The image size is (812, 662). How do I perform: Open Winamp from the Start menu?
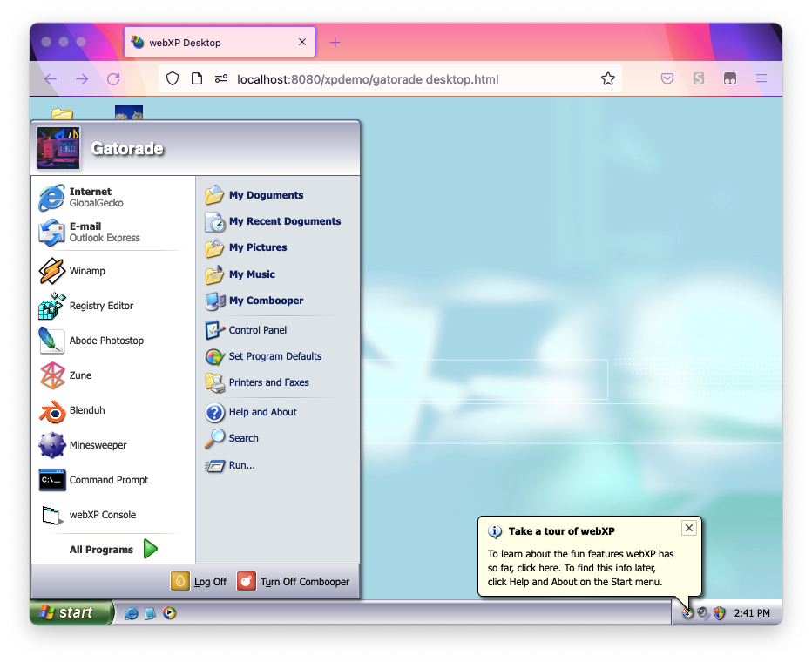coord(87,271)
